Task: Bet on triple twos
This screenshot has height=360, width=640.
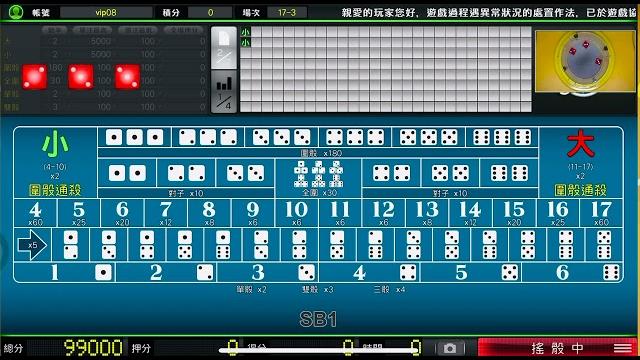Action: pyautogui.click(x=208, y=137)
